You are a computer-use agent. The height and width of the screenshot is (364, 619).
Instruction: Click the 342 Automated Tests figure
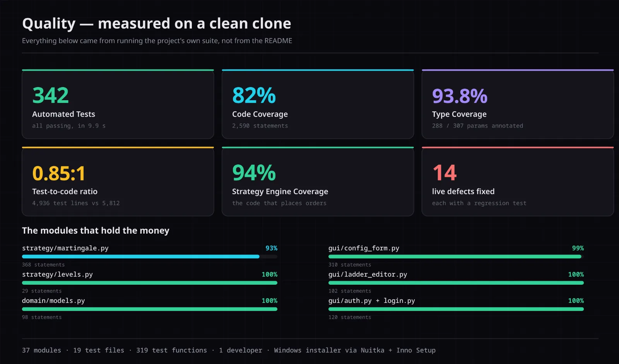tap(51, 96)
